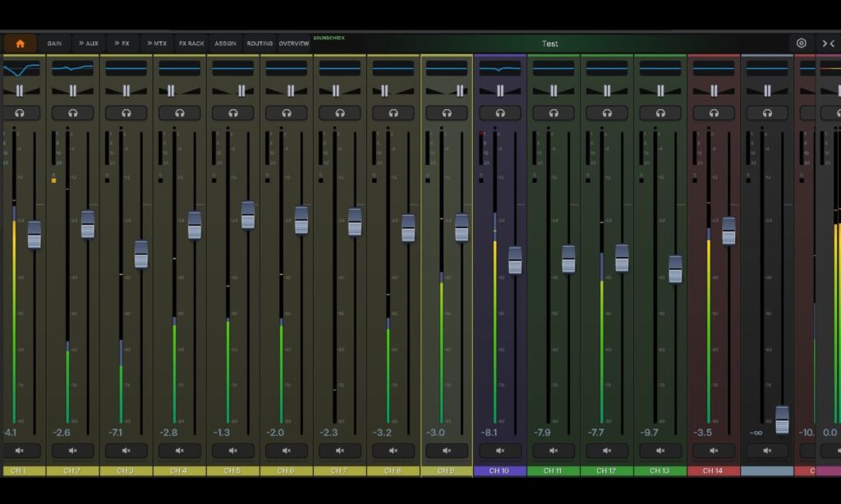The image size is (841, 504).
Task: Select the CH 13 green channel label
Action: [x=660, y=471]
